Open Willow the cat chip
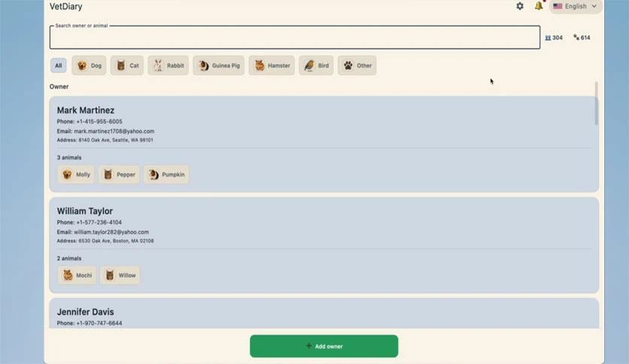 (x=120, y=275)
